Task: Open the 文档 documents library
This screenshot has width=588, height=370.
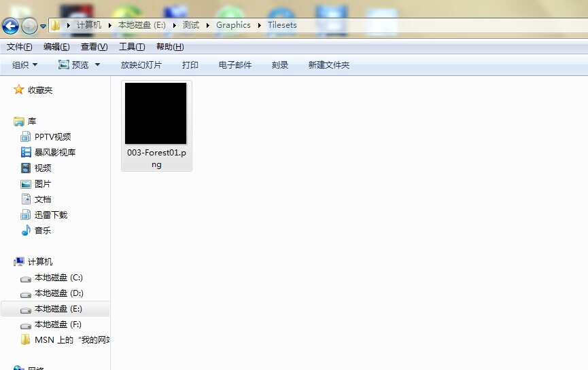Action: click(43, 200)
